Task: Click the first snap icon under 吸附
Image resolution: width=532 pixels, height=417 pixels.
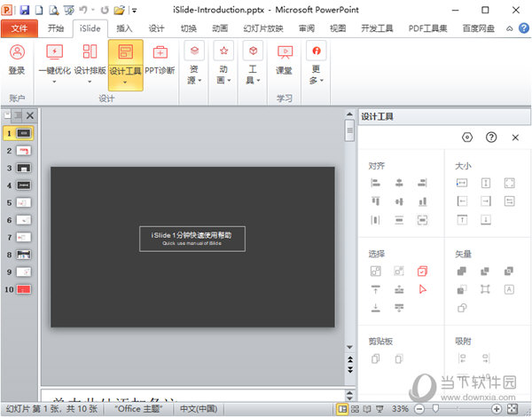Action: [x=462, y=358]
